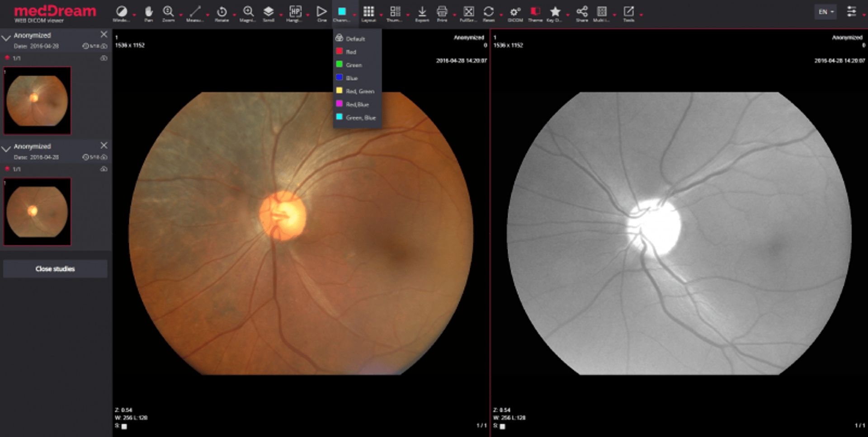Select the Blue channel color swatch
This screenshot has width=868, height=437.
pyautogui.click(x=339, y=77)
